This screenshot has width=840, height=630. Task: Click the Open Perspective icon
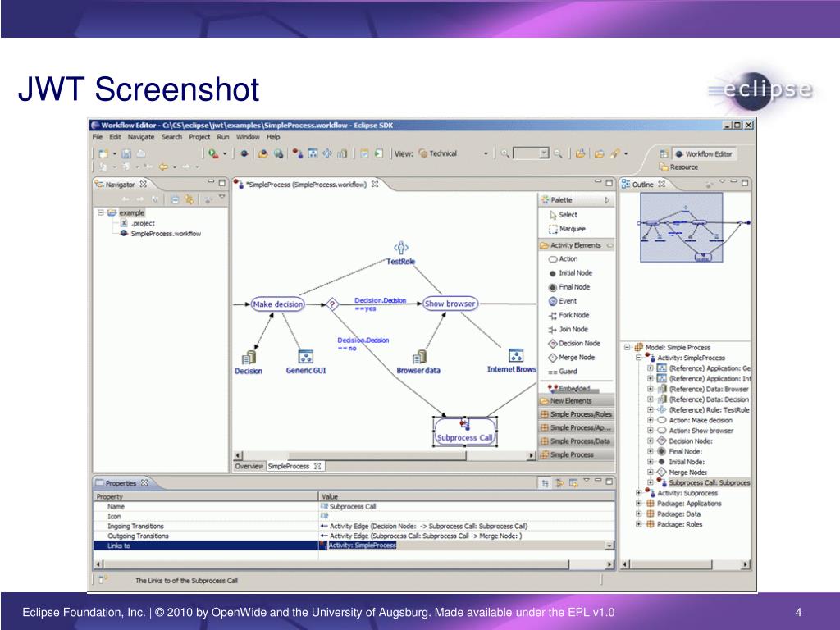tap(664, 153)
